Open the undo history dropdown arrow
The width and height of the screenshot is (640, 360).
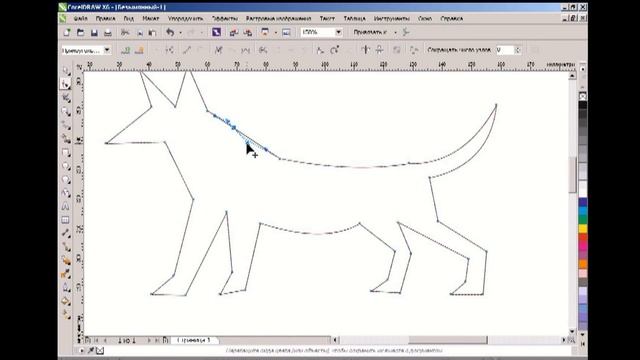click(x=180, y=32)
